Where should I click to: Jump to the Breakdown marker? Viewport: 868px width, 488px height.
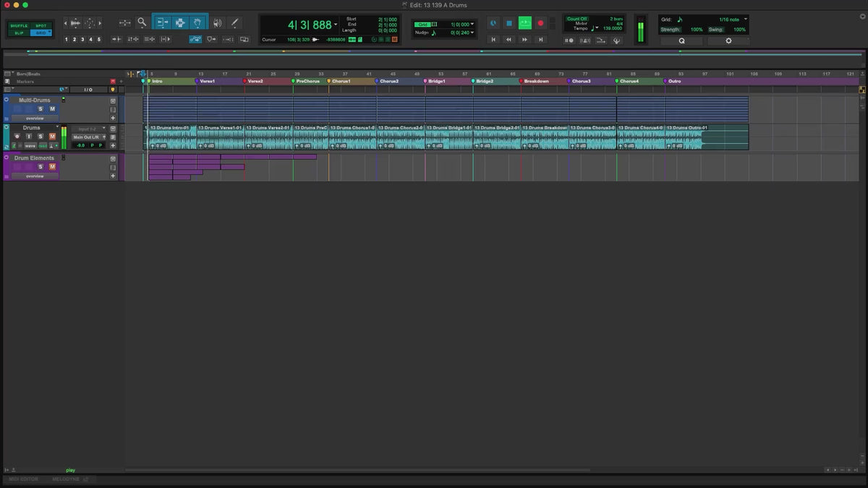pos(536,82)
